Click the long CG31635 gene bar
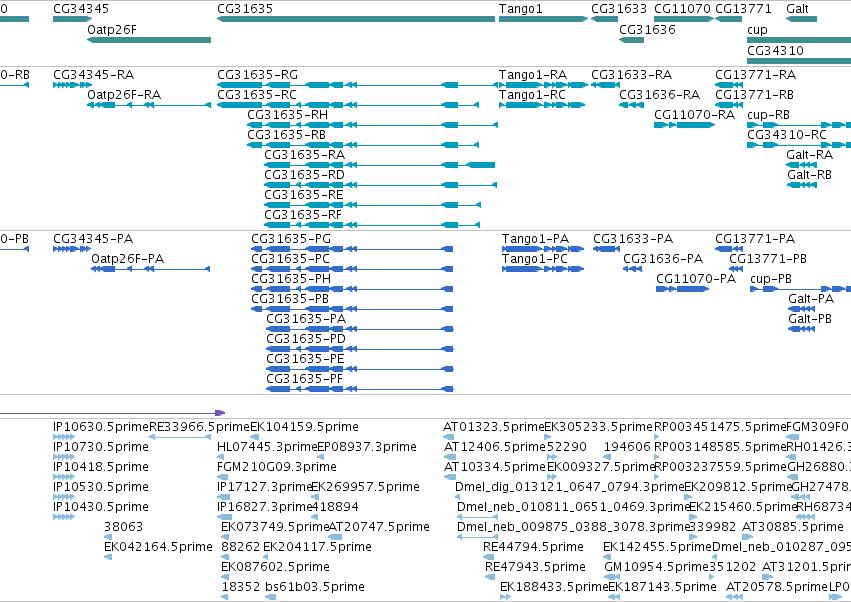This screenshot has height=602, width=851. [356, 19]
